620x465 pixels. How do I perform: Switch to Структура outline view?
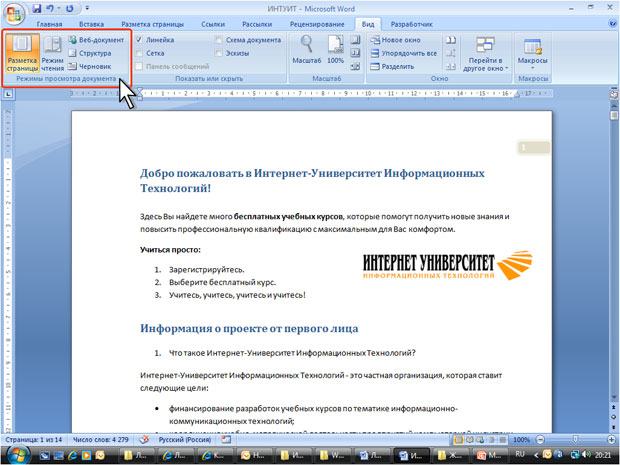(x=90, y=53)
